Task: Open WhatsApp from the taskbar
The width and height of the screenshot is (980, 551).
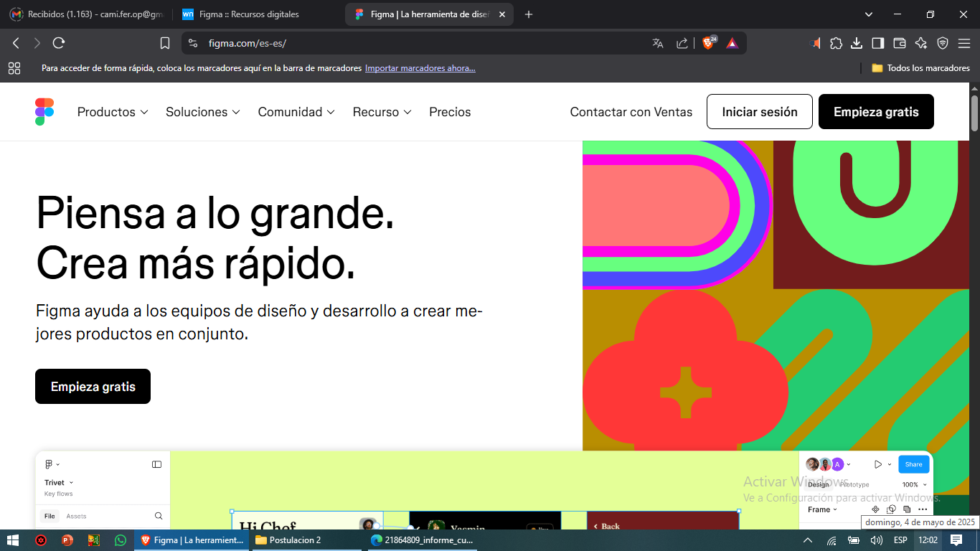Action: (120, 540)
